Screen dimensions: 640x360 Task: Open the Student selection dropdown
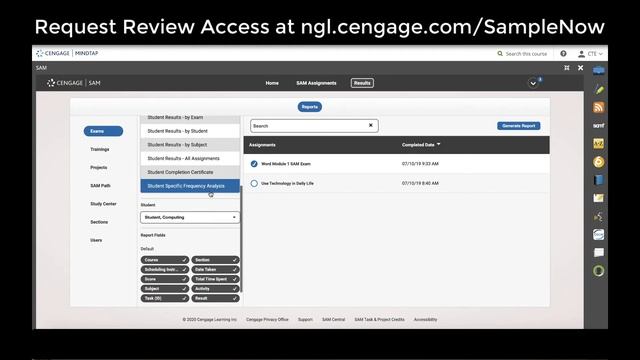[x=190, y=217]
